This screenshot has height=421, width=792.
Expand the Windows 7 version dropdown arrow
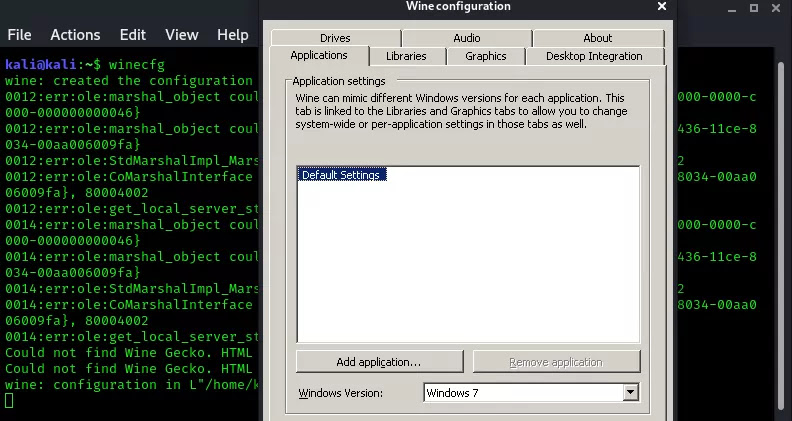point(630,393)
